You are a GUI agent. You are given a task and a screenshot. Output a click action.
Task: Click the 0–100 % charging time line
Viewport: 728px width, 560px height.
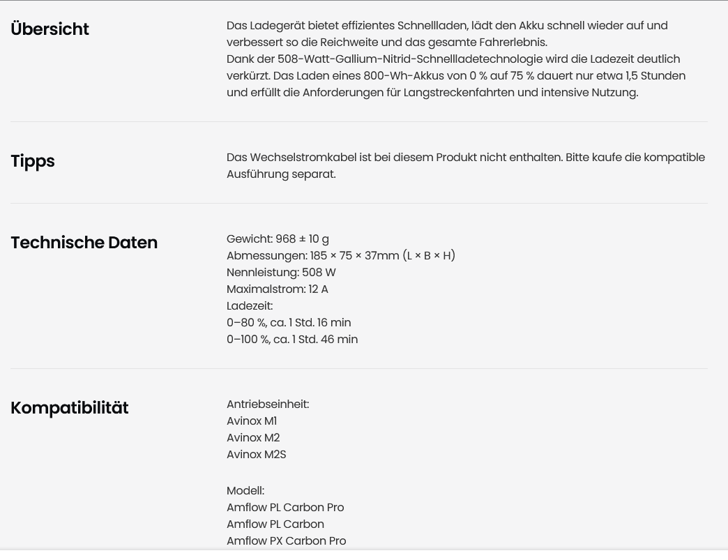tap(292, 339)
